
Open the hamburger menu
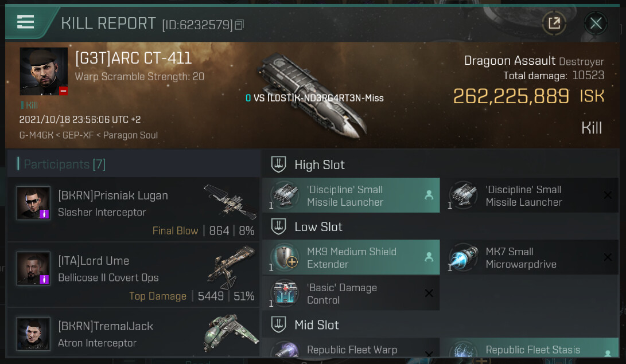click(x=25, y=22)
